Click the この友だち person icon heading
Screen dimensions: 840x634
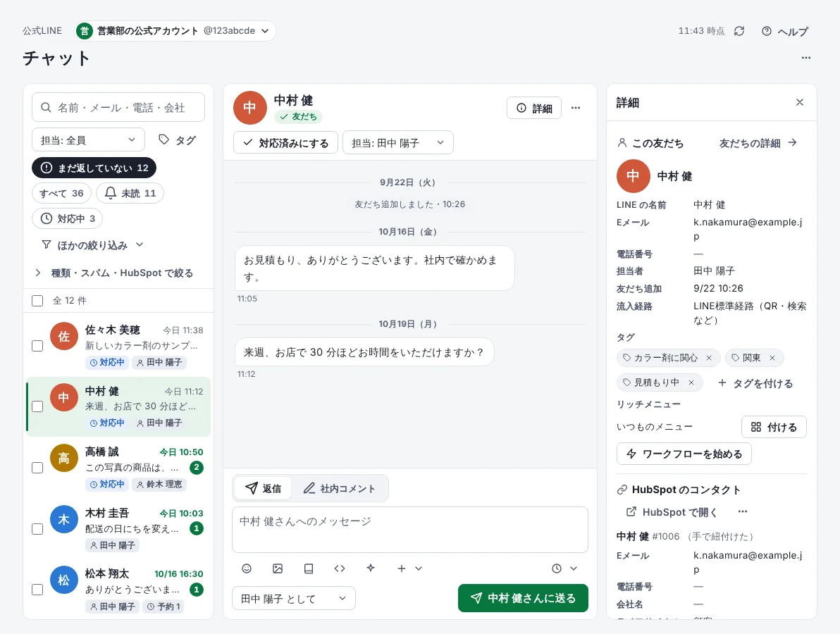point(622,143)
